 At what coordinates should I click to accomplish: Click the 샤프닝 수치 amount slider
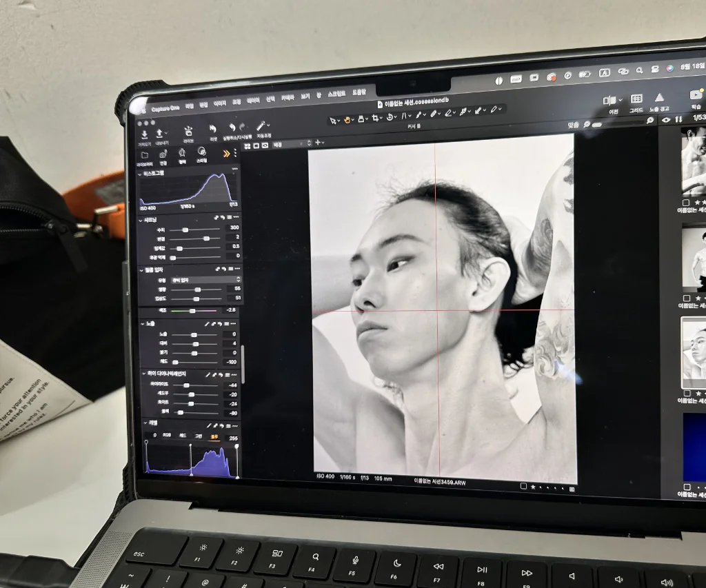(x=194, y=230)
